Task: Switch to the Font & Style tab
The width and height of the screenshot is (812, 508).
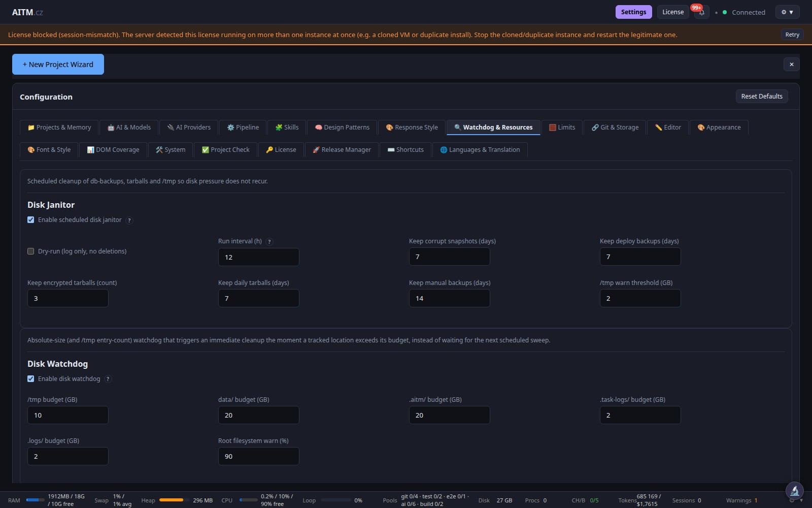Action: point(49,150)
